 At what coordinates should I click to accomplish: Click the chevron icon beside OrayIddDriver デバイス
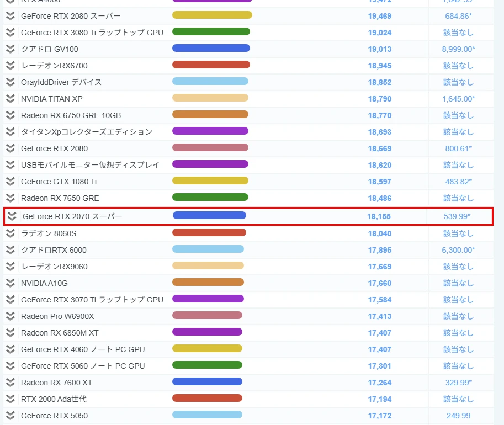click(x=10, y=82)
